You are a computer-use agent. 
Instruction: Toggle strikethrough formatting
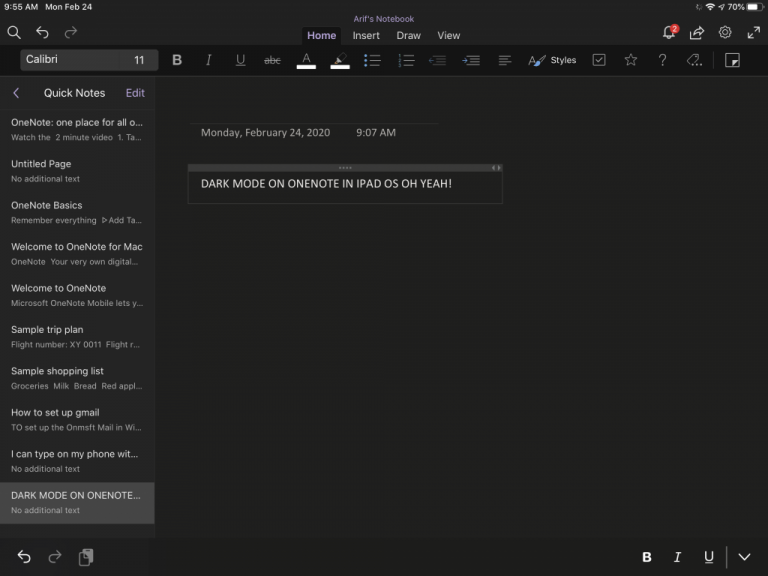[x=272, y=60]
